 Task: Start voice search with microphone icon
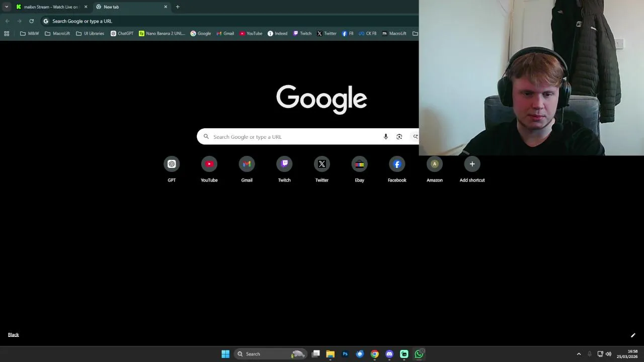(386, 137)
